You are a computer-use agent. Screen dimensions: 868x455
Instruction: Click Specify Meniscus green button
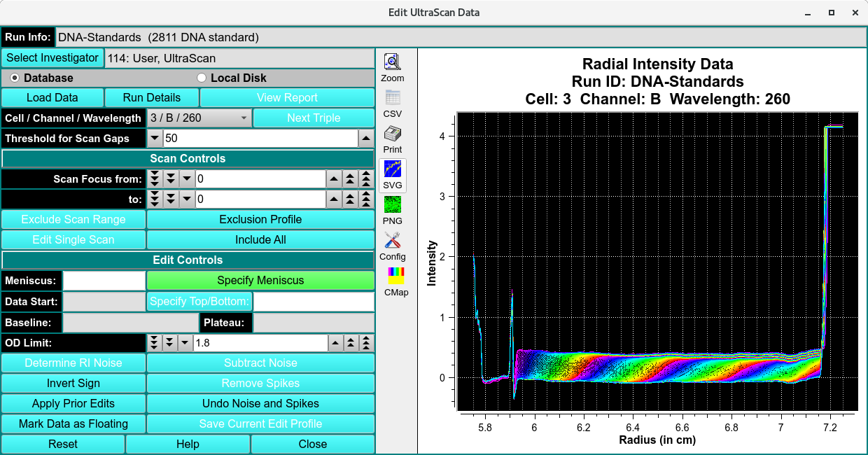(x=260, y=281)
